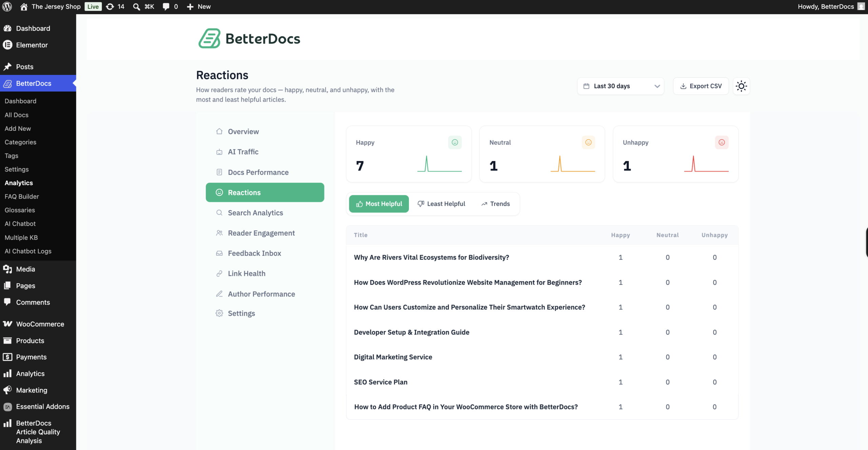Click the user avatar in admin bar

pos(861,6)
